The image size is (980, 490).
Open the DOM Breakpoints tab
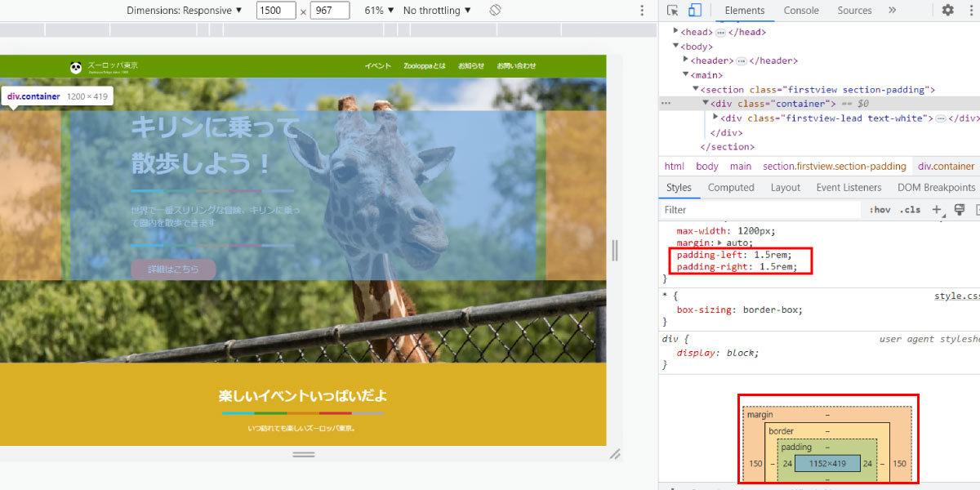(x=937, y=188)
